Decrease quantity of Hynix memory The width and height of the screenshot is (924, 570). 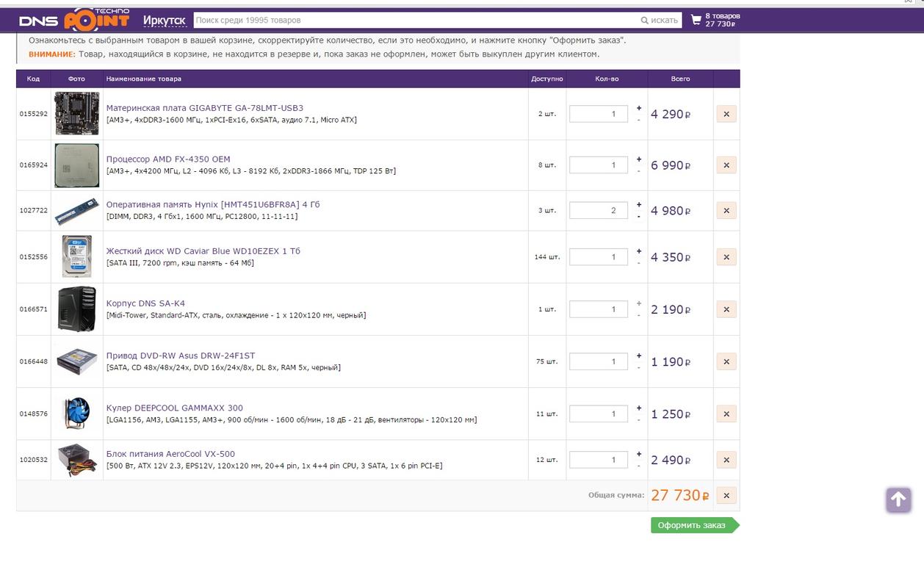[639, 217]
